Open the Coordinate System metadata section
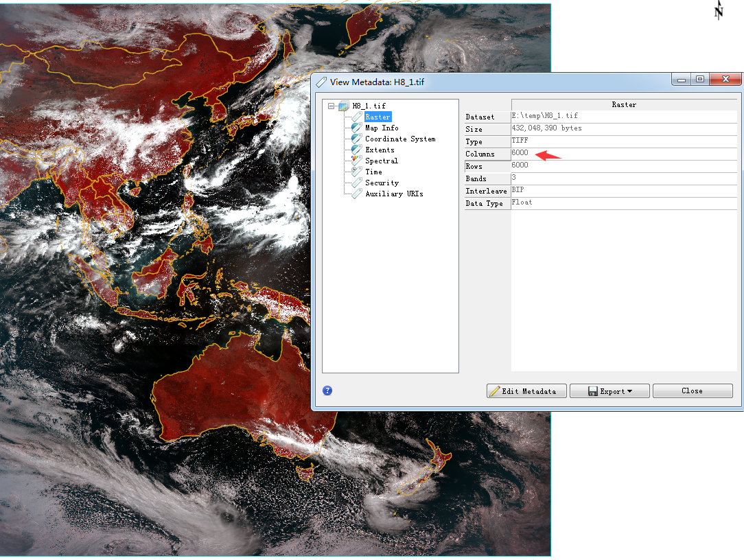744x560 pixels. 401,139
